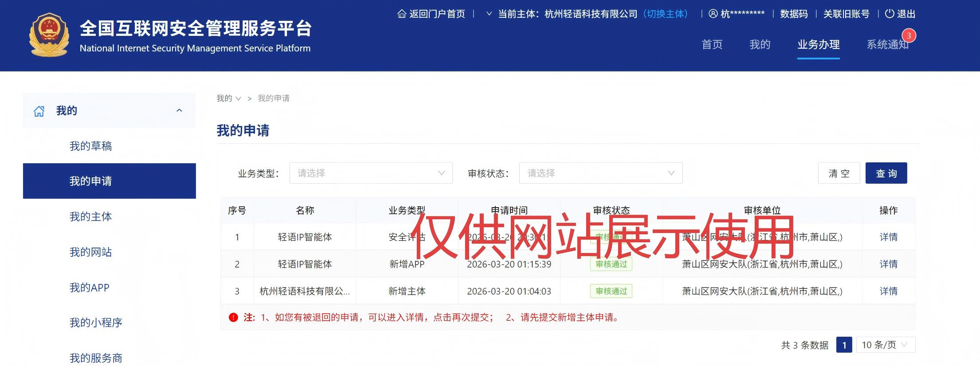Open 我的主体 in the sidebar
Viewport: 980px width, 366px height.
point(90,216)
